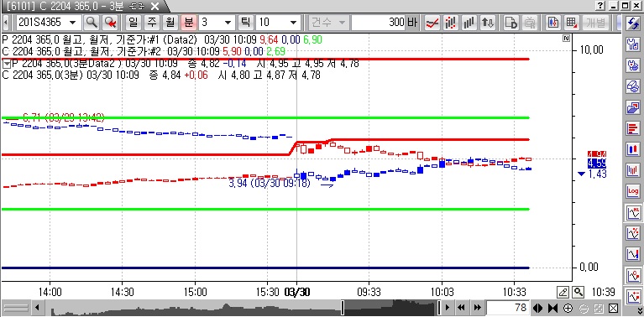
Task: Select the Log scale icon in sidebar
Action: point(633,190)
